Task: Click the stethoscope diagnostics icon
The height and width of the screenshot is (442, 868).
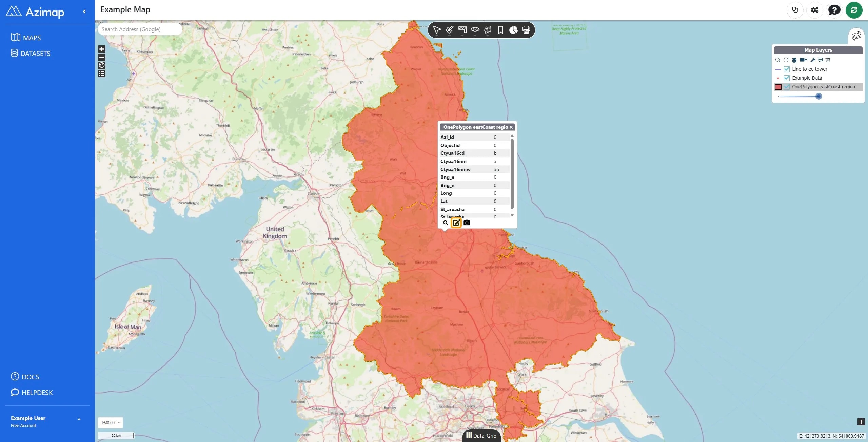Action: coord(795,10)
